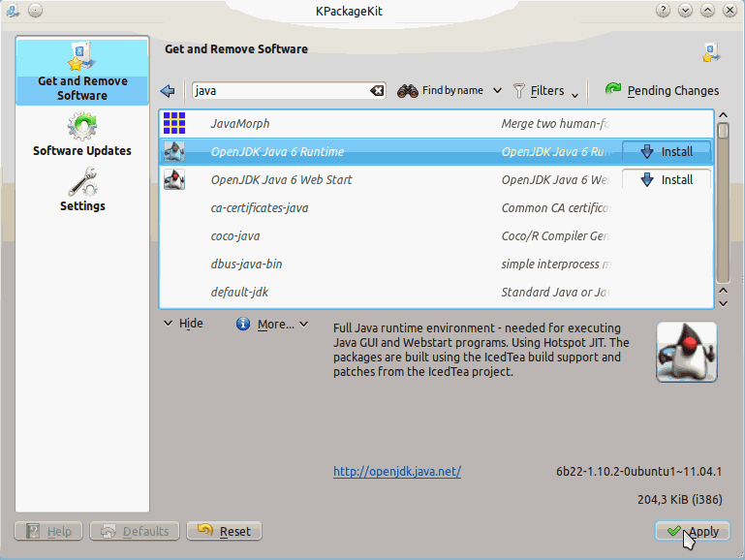Select the ca-certificates-java package
The height and width of the screenshot is (560, 745).
(260, 207)
